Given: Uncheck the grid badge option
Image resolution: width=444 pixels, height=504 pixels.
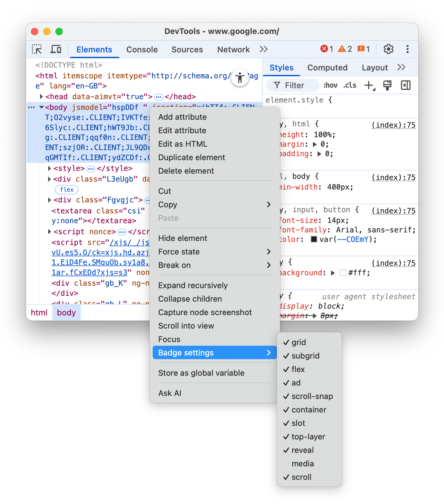Looking at the screenshot, I should 299,342.
